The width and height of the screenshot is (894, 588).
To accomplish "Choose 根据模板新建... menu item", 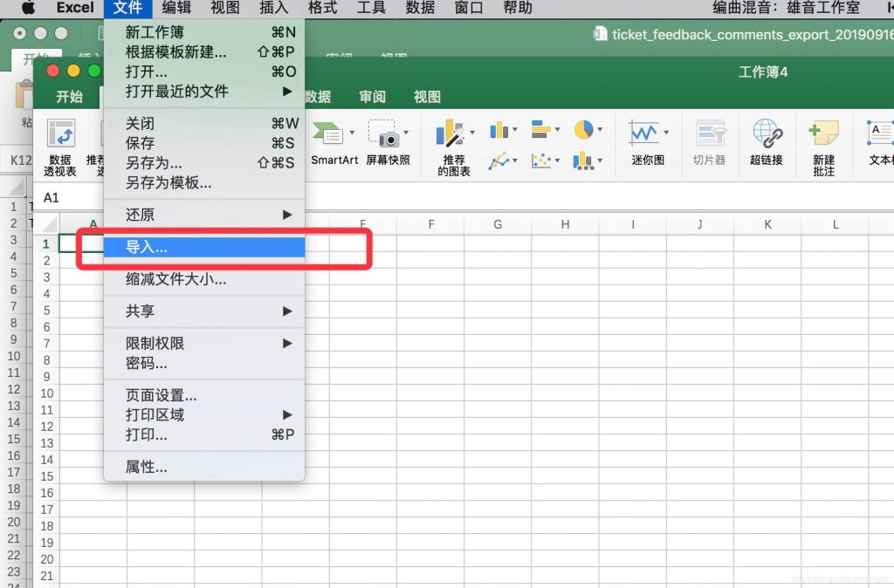I will tap(204, 51).
